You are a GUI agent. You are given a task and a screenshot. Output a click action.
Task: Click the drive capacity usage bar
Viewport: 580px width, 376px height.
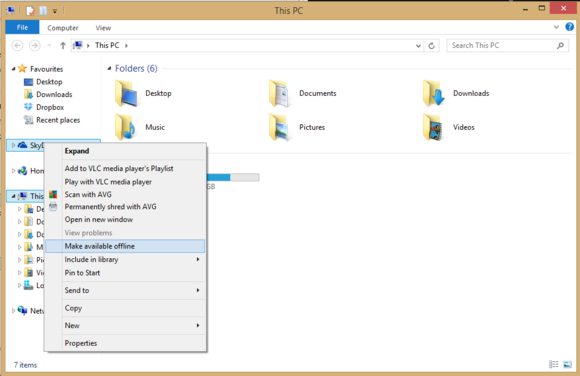233,177
